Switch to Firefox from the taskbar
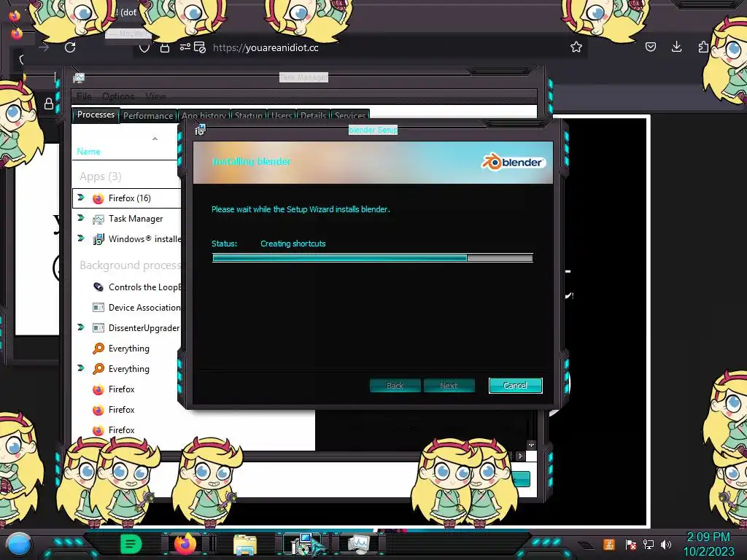This screenshot has height=560, width=747. coord(185,544)
